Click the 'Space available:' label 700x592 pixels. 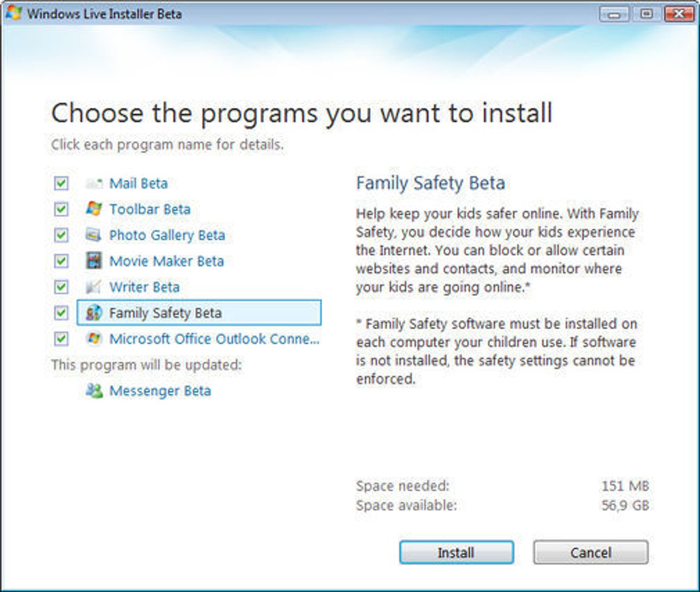[407, 506]
